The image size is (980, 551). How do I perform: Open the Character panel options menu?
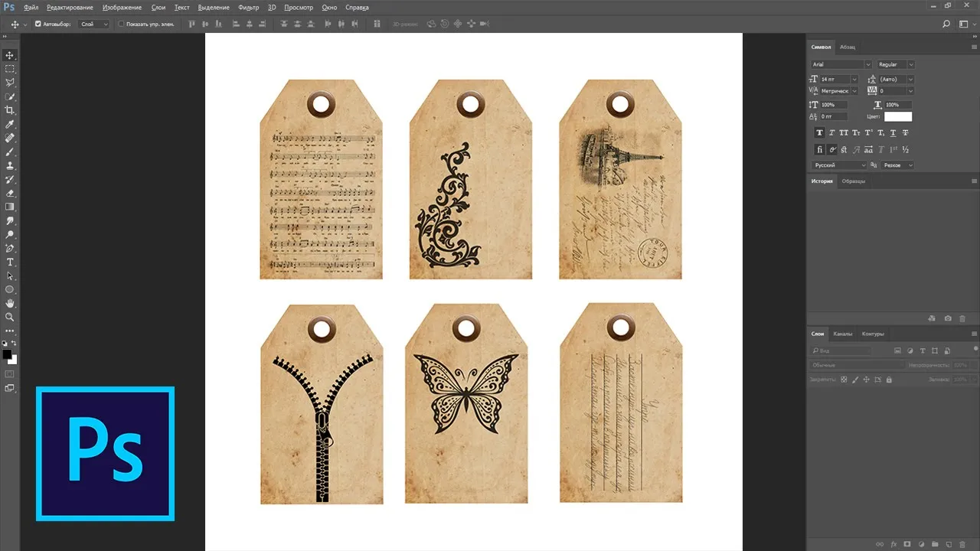974,47
